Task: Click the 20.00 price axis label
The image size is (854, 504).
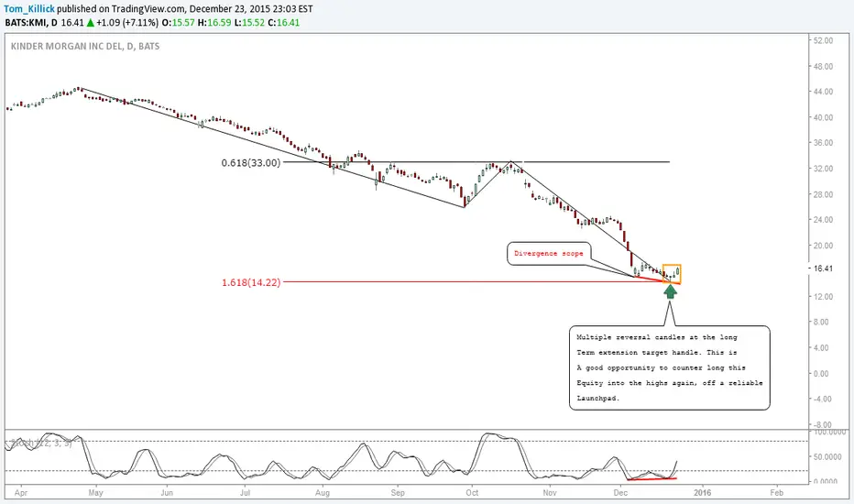Action: pyautogui.click(x=823, y=246)
